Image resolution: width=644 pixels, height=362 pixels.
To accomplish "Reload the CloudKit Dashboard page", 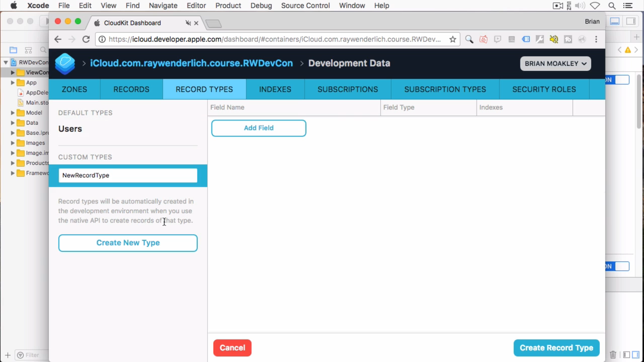I will [86, 39].
